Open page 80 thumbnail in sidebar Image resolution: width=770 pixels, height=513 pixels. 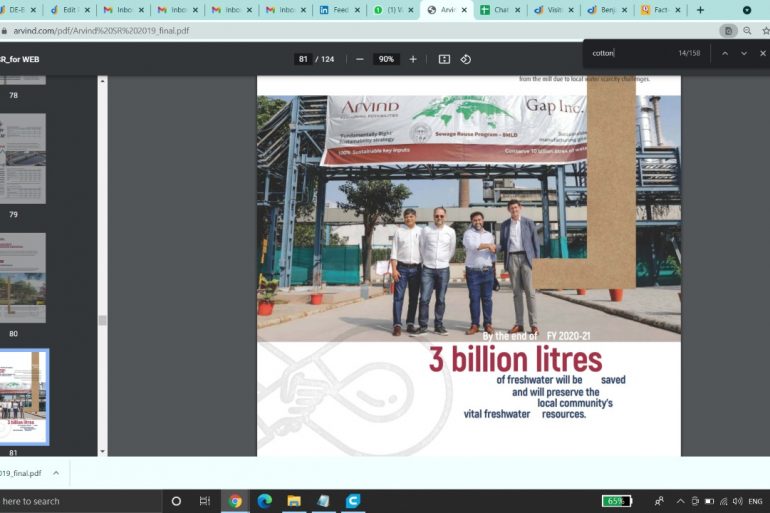click(x=23, y=278)
